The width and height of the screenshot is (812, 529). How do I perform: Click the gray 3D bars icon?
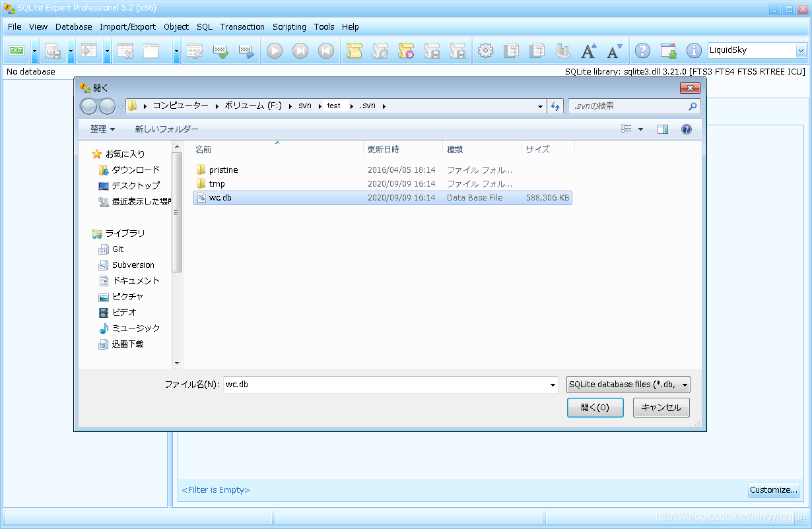coord(563,51)
